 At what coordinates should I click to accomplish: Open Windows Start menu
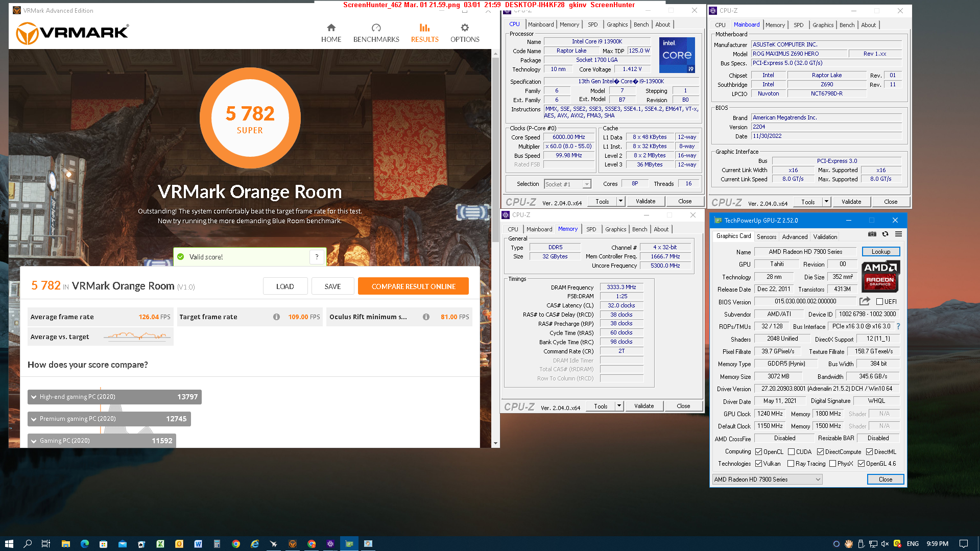(x=9, y=544)
